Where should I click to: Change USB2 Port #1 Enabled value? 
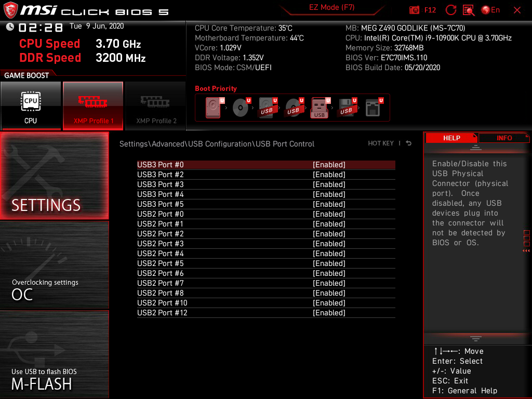pyautogui.click(x=329, y=223)
